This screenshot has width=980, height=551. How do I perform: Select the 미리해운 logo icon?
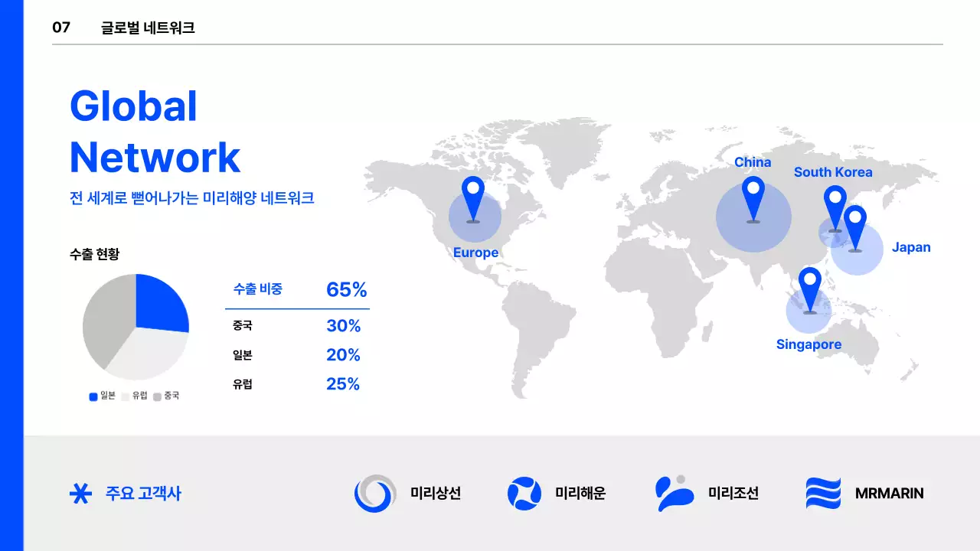click(x=523, y=494)
